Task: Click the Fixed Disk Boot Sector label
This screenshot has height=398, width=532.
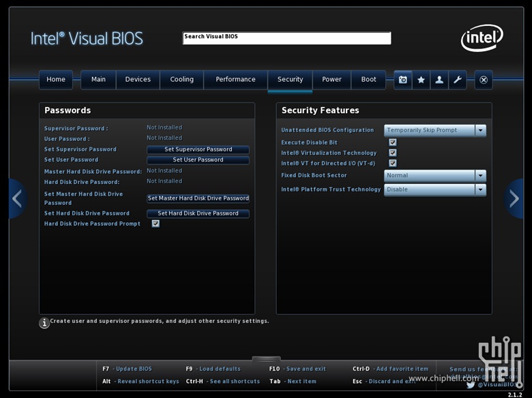Action: click(x=314, y=175)
